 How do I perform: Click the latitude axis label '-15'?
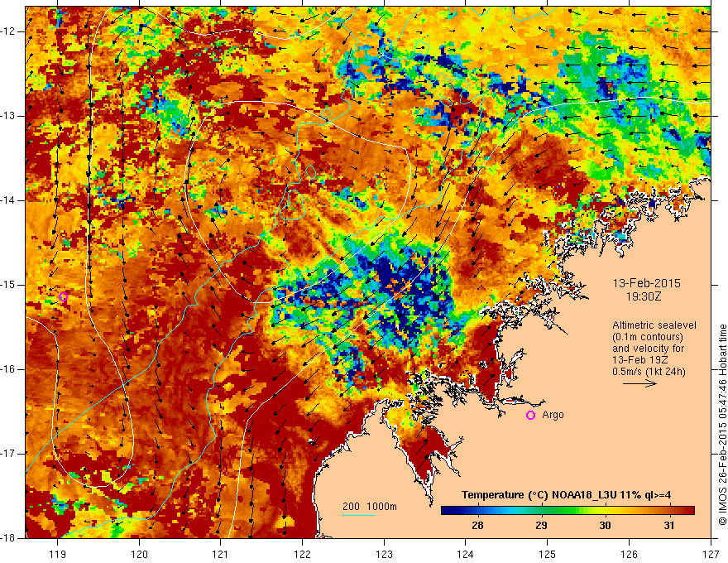(x=8, y=285)
